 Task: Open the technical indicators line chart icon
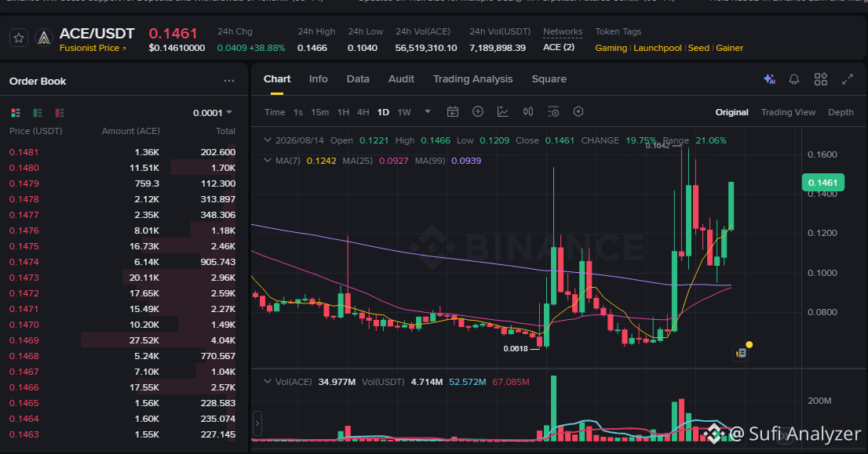tap(502, 111)
